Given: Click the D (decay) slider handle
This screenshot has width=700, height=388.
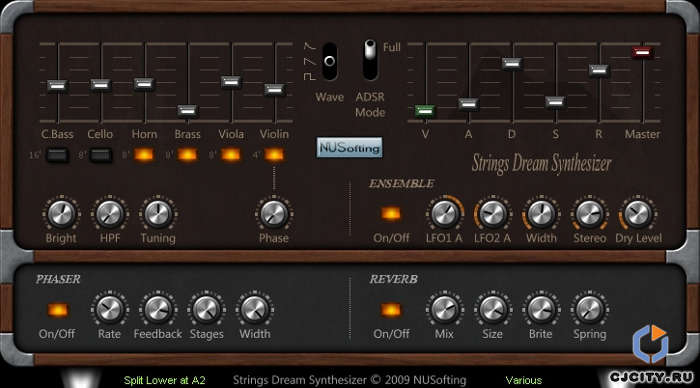Looking at the screenshot, I should [512, 63].
